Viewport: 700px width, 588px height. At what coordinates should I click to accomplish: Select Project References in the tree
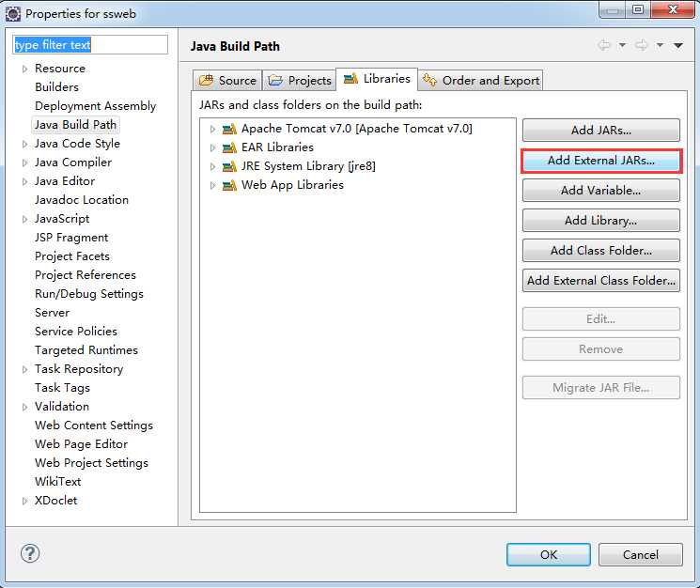86,275
